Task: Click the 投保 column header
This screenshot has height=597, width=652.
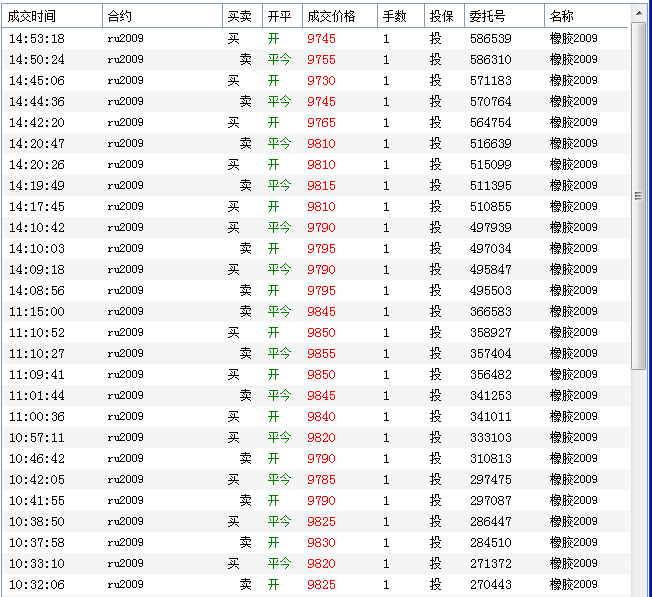Action: click(445, 16)
